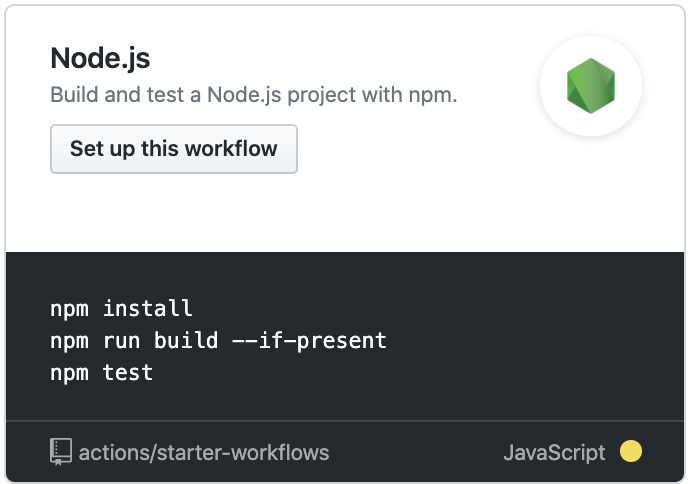Viewport: 690px width, 484px height.
Task: Open the actions/starter-workflows repository link
Action: coord(204,452)
